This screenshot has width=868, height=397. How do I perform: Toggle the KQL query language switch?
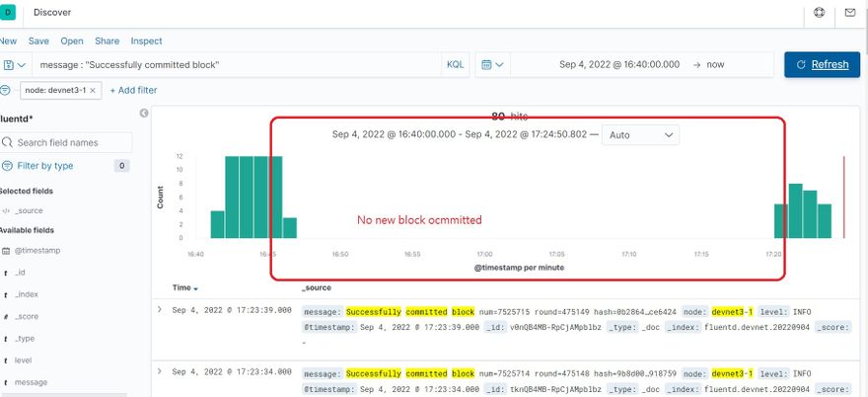[x=455, y=64]
